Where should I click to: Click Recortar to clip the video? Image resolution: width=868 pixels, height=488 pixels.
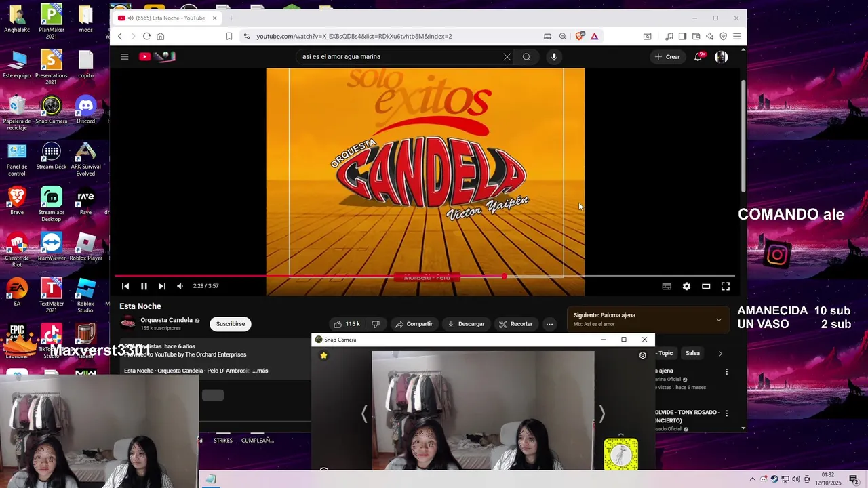[x=515, y=324]
